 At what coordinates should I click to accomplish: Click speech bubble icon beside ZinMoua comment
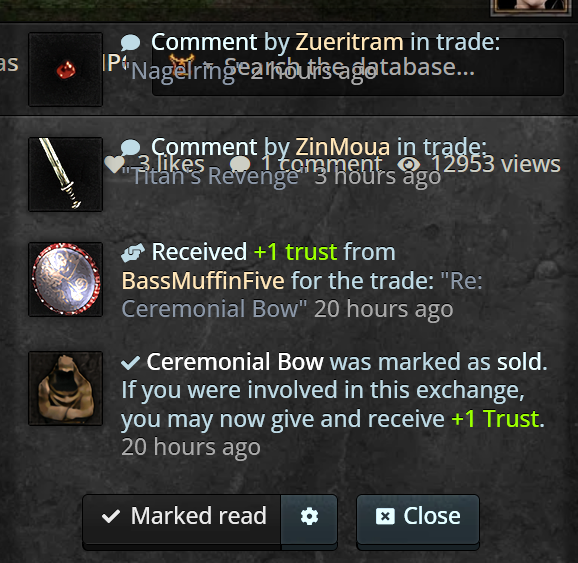click(130, 147)
